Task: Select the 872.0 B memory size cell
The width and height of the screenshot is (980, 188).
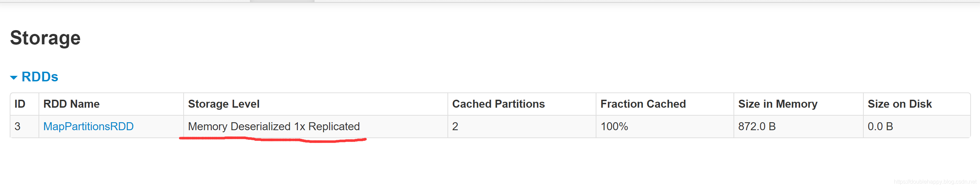Action: click(x=798, y=126)
